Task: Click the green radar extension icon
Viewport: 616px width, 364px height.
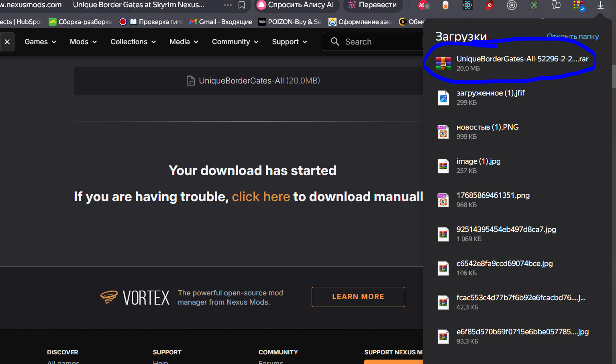Action: point(534,5)
